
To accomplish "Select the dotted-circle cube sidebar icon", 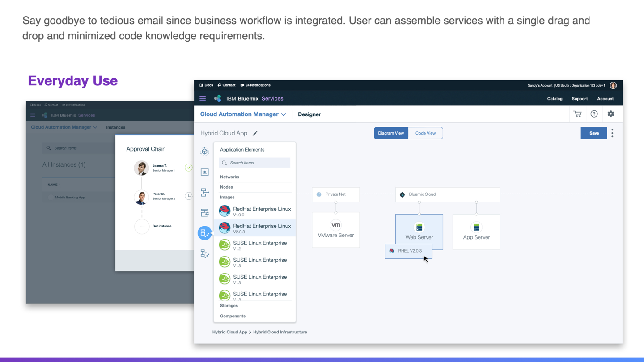I will (204, 151).
